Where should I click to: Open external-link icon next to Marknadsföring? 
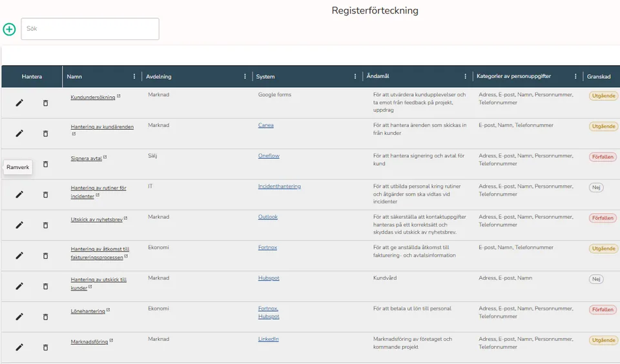111,340
